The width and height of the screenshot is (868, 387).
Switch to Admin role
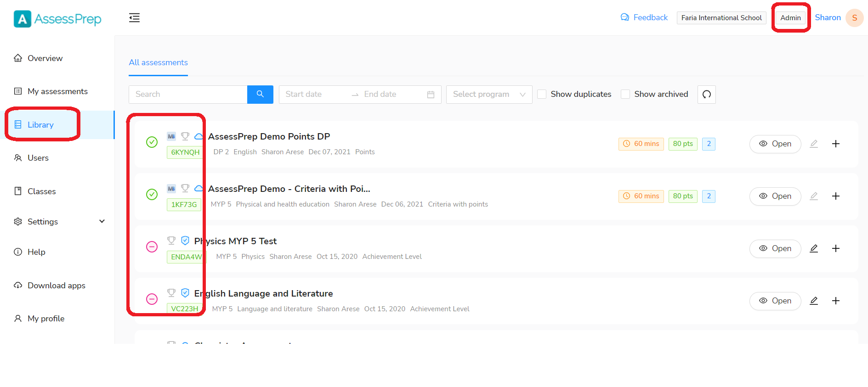pyautogui.click(x=790, y=18)
